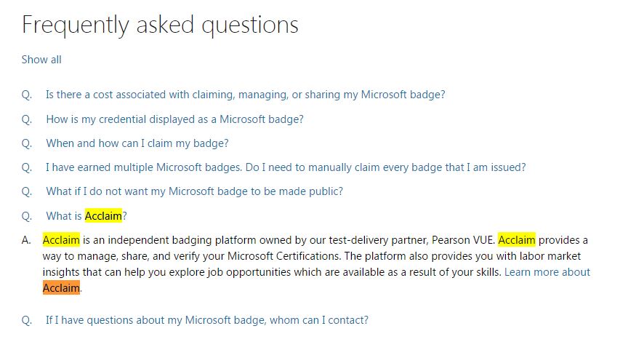The height and width of the screenshot is (358, 644).
Task: Click the "Q." marker beside the cost question
Action: (x=27, y=95)
